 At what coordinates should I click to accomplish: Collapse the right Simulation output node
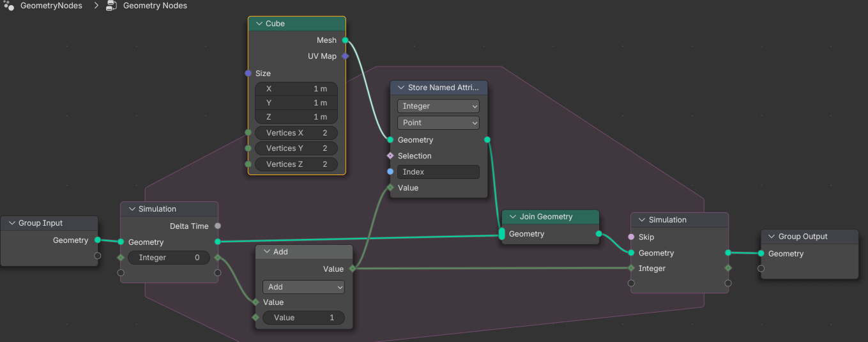pyautogui.click(x=642, y=220)
